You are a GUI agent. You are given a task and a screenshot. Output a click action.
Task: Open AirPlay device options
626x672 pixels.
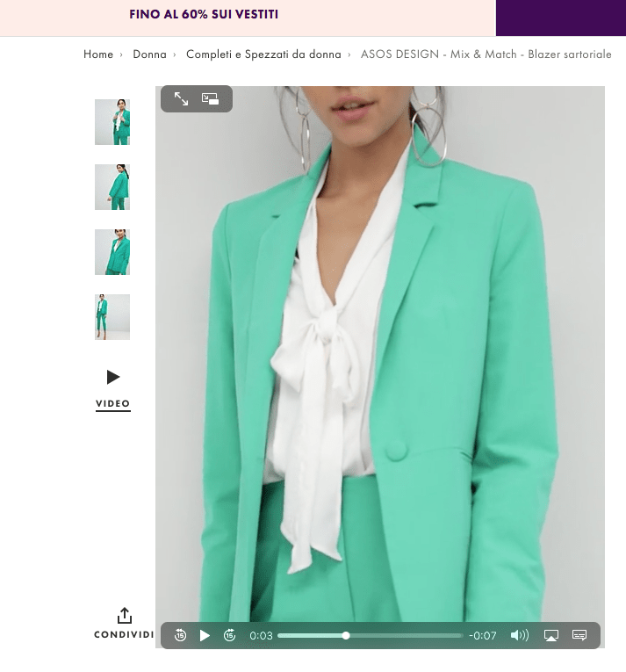tap(551, 635)
